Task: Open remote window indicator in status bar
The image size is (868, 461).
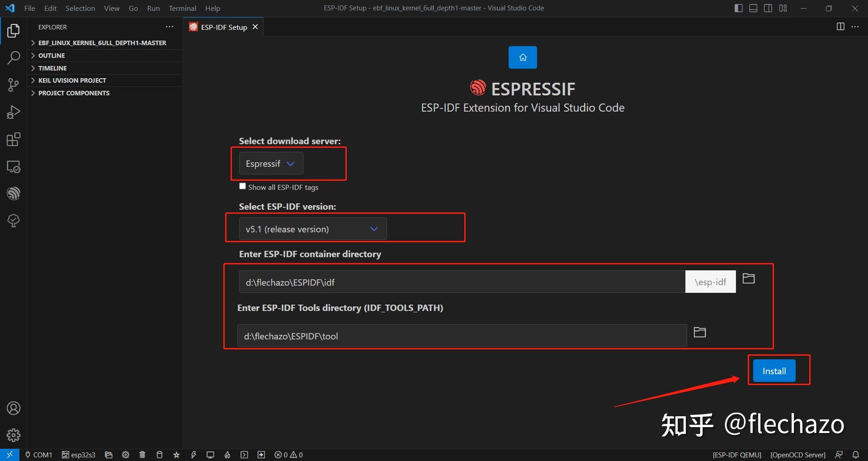Action: 9,455
